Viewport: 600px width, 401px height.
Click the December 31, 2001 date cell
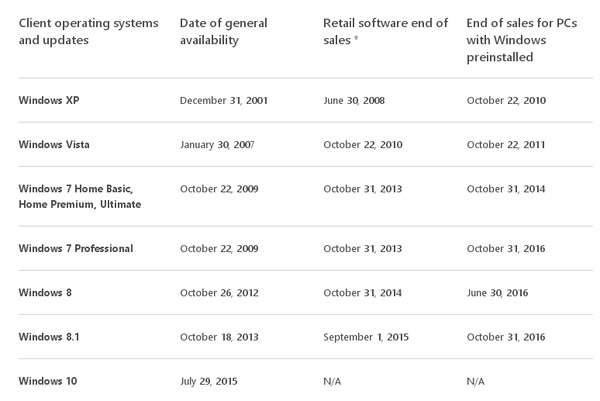(223, 100)
